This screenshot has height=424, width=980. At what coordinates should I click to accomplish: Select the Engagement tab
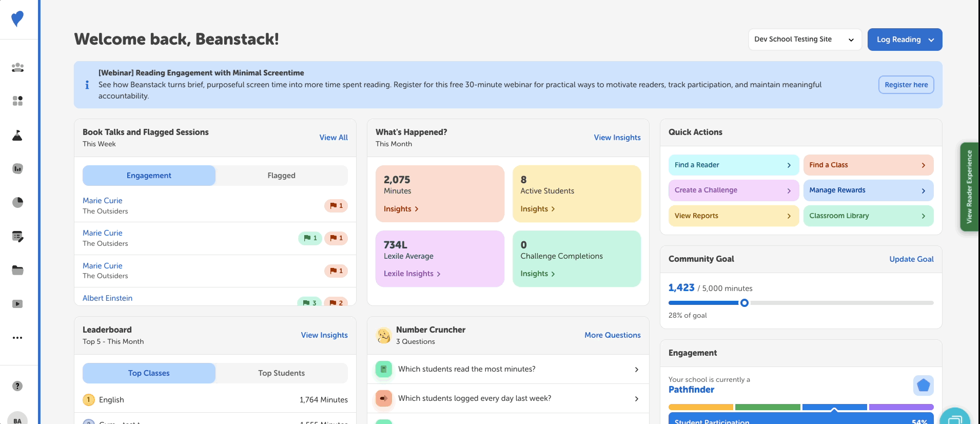click(149, 176)
